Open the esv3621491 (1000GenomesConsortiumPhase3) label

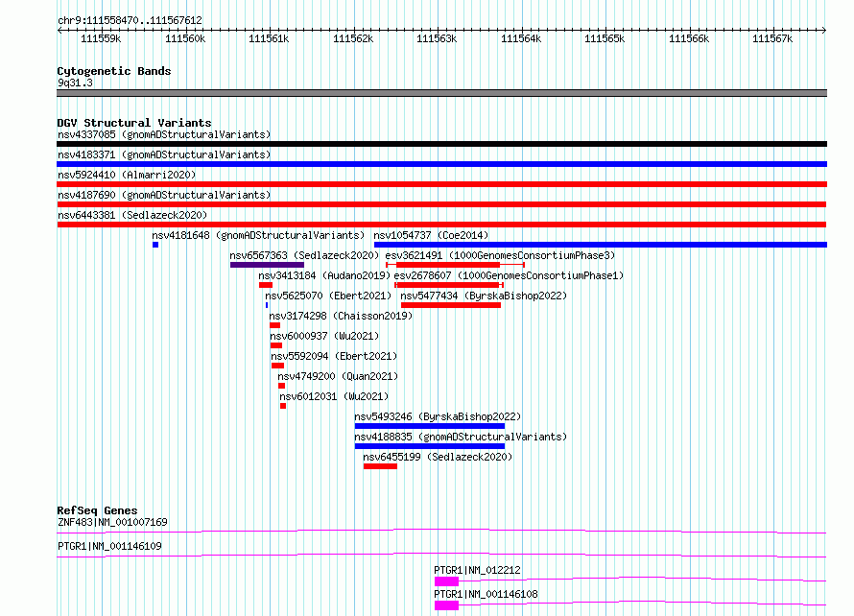(500, 255)
